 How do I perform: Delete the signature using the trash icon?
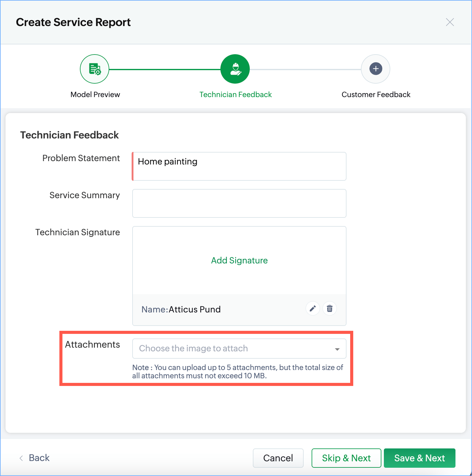tap(330, 308)
